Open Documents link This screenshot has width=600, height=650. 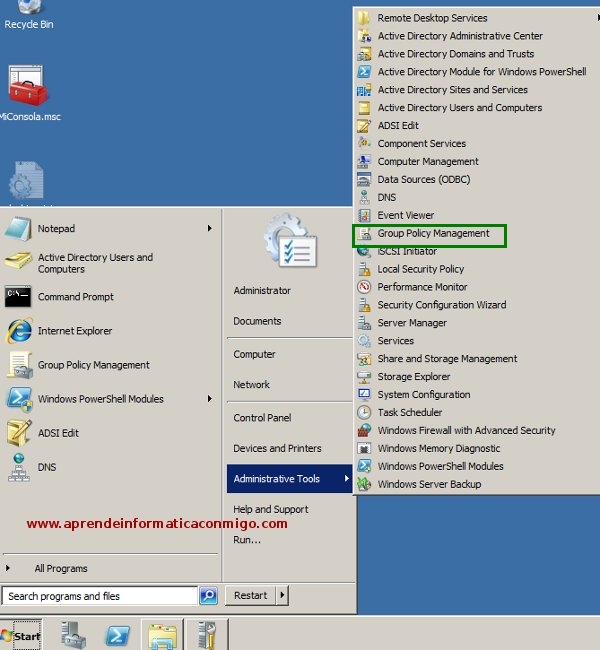coord(257,321)
